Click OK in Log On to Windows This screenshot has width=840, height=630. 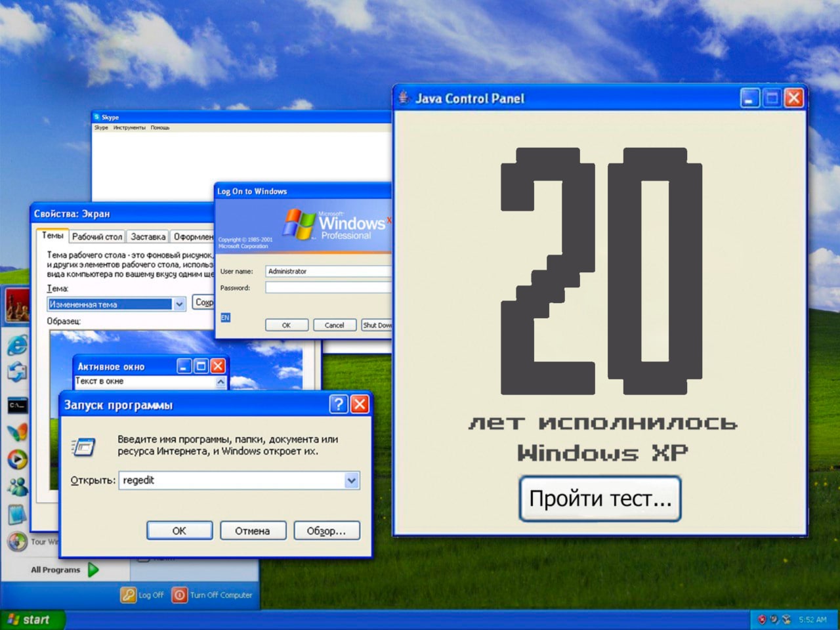click(286, 325)
